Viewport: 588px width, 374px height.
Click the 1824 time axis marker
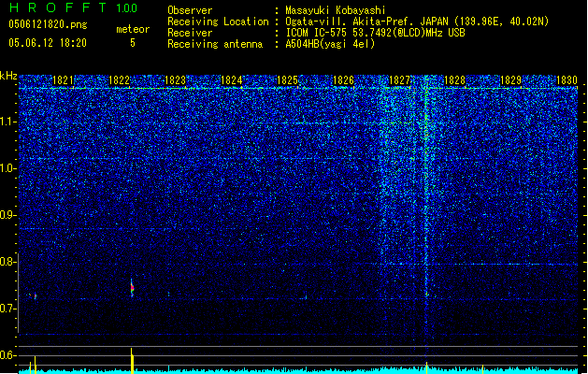tap(232, 80)
